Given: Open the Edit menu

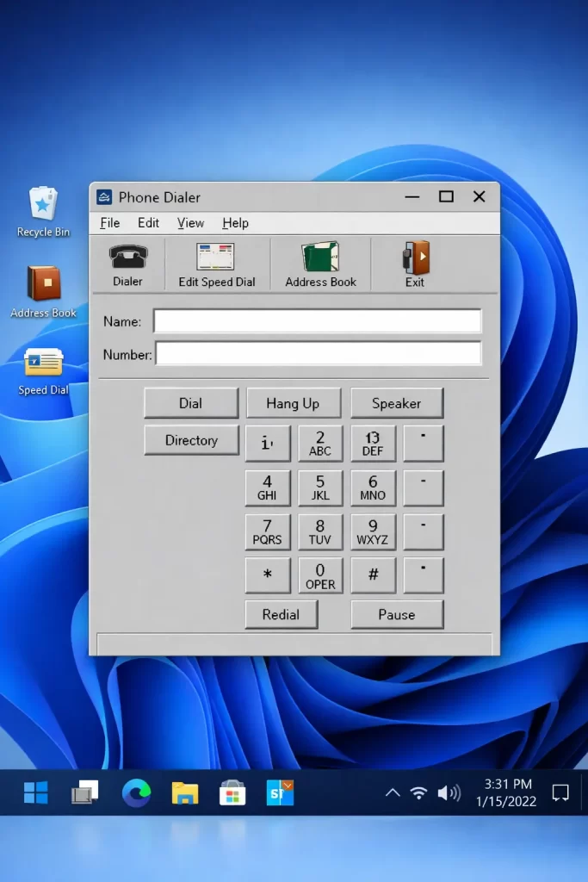Looking at the screenshot, I should pyautogui.click(x=148, y=223).
